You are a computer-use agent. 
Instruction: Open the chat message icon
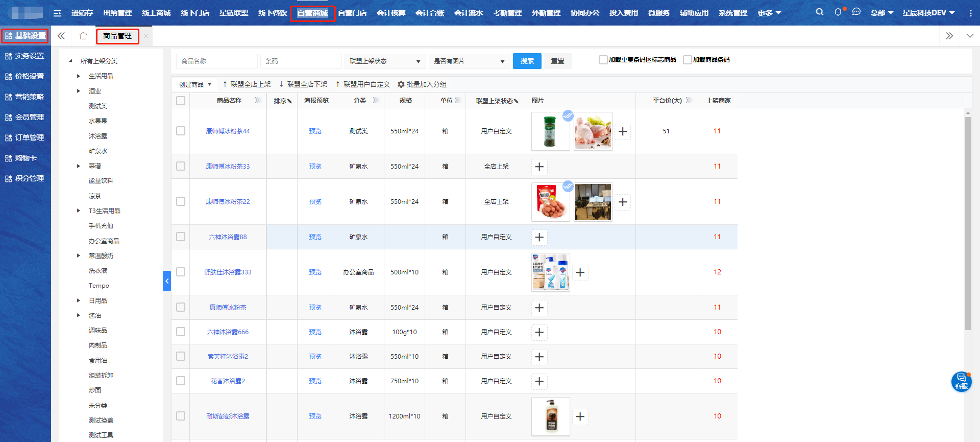pos(856,12)
